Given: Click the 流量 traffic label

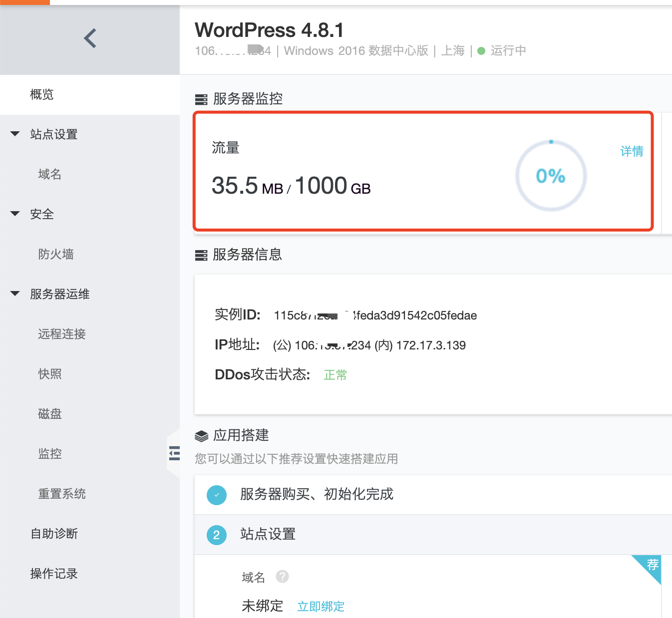Looking at the screenshot, I should (226, 148).
